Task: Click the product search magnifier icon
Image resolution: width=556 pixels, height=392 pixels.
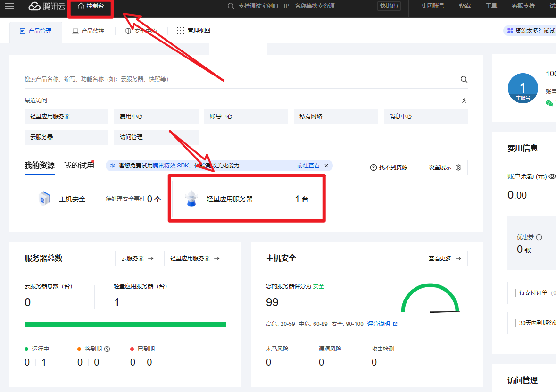Action: click(464, 79)
